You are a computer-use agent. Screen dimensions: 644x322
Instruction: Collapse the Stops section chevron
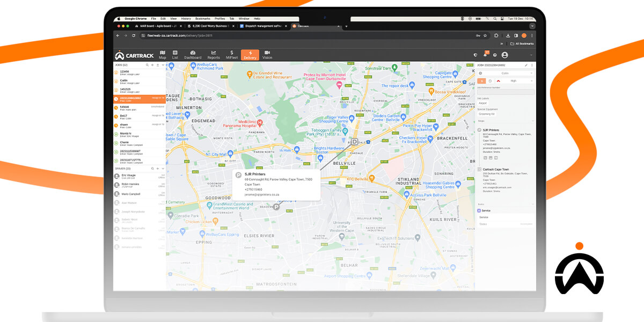click(533, 121)
